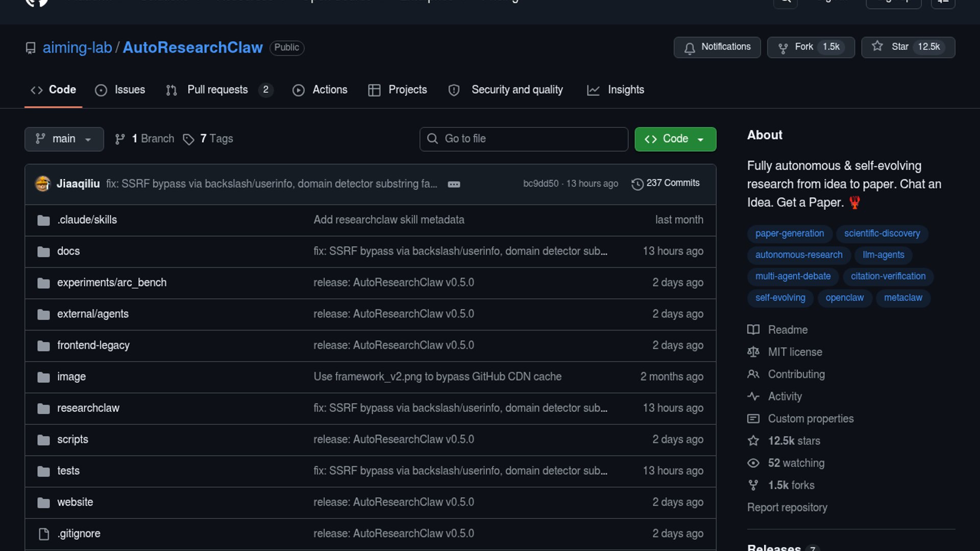
Task: Open 'Add researchclaw skill metadata' commit message
Action: 389,220
